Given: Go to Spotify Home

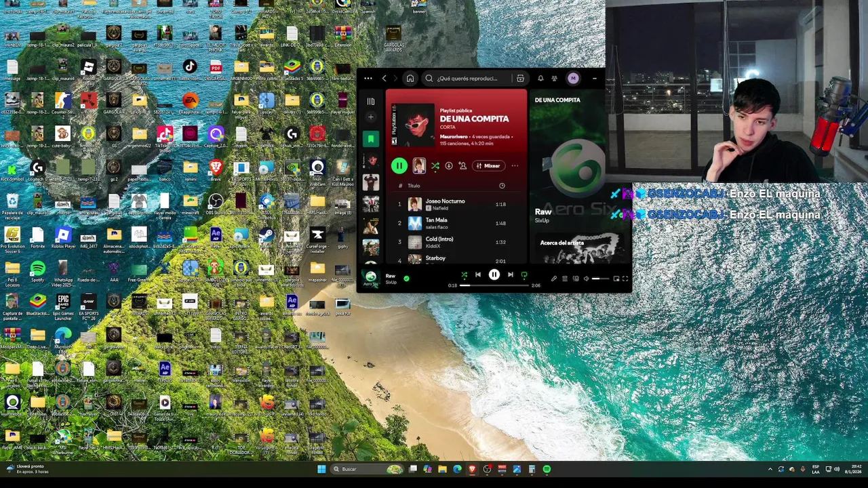Looking at the screenshot, I should [x=410, y=79].
